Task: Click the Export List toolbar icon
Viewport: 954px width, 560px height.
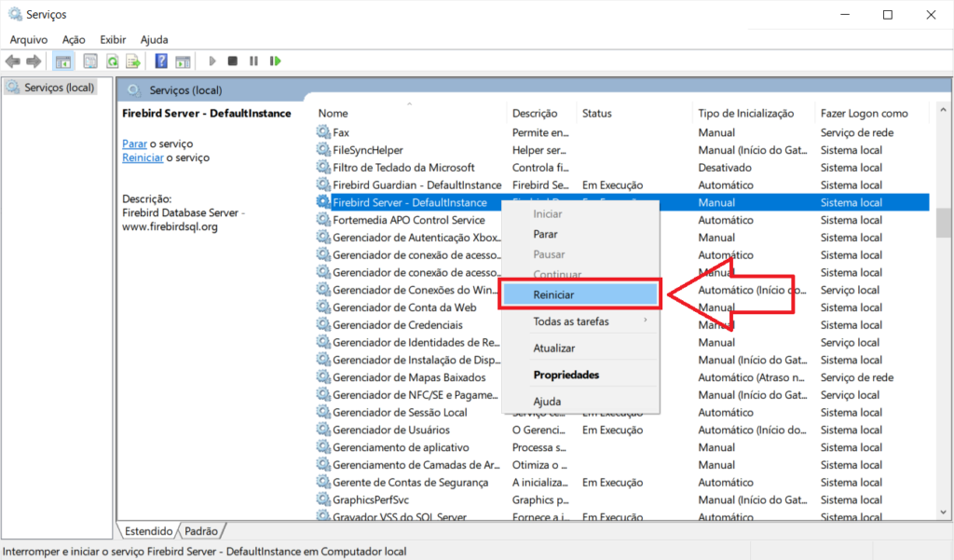Action: [x=133, y=61]
